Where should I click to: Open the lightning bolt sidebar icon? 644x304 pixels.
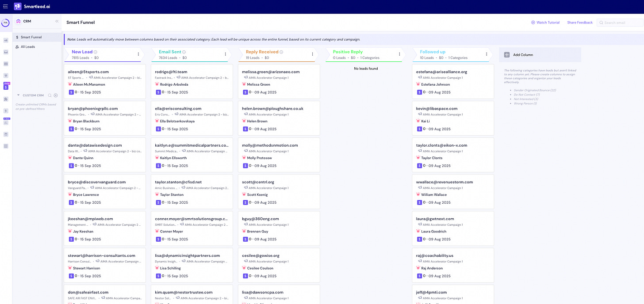pyautogui.click(x=6, y=111)
